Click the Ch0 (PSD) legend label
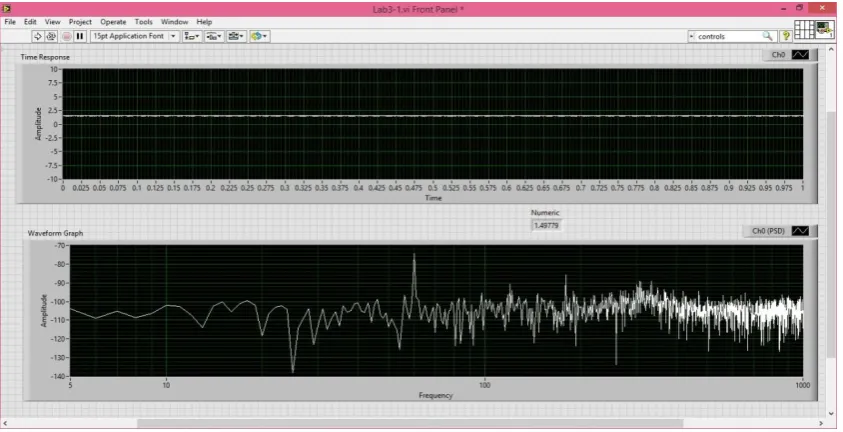This screenshot has width=843, height=432. pos(768,231)
